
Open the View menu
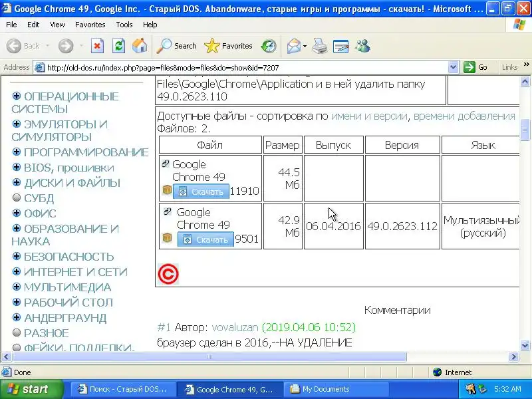[57, 25]
